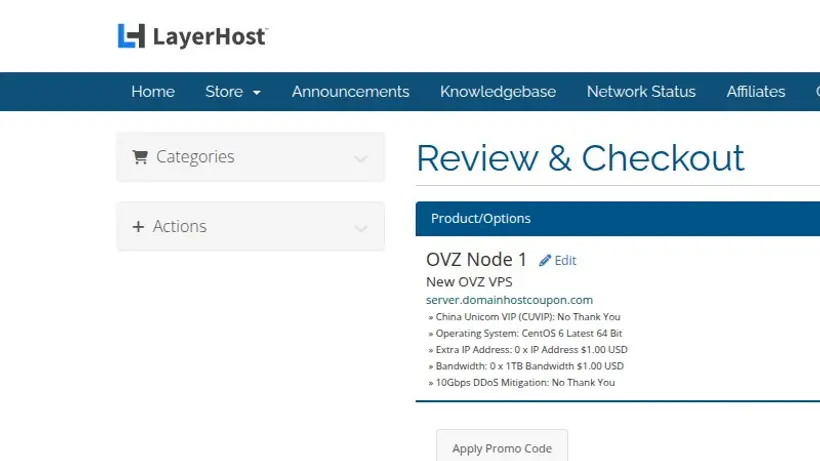The image size is (820, 461).
Task: Click the Actions panel label
Action: [x=179, y=226]
